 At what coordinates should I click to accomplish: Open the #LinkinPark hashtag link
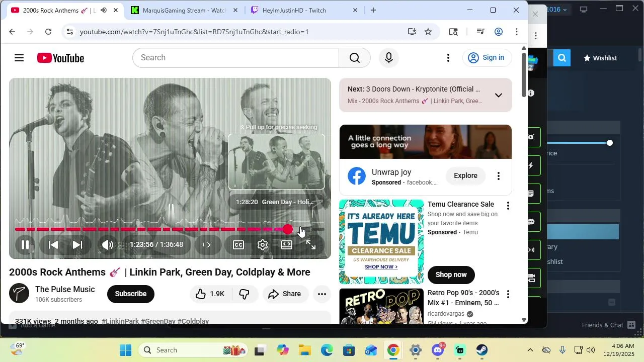(120, 321)
